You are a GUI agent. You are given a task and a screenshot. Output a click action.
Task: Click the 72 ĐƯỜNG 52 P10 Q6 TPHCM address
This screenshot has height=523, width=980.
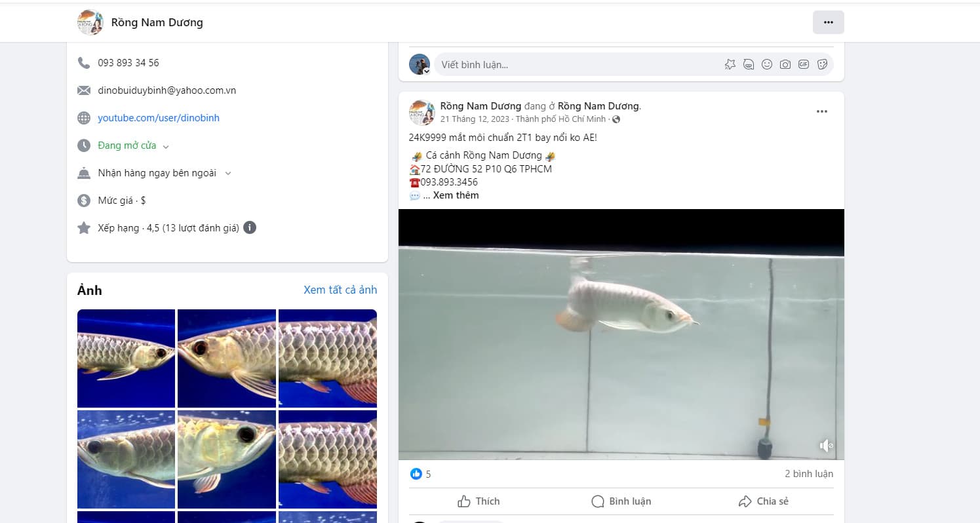(x=486, y=169)
